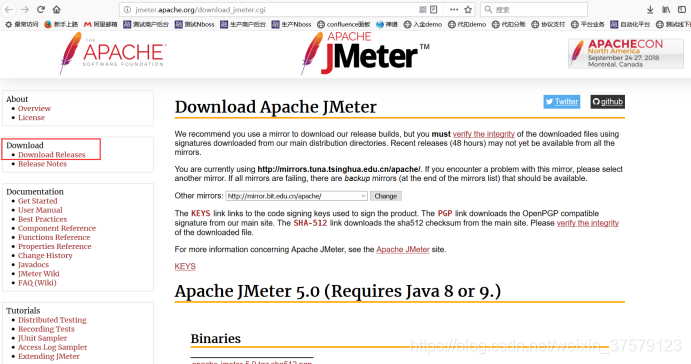The width and height of the screenshot is (691, 364).
Task: Open the Distributed Testing tutorial link
Action: pos(52,320)
